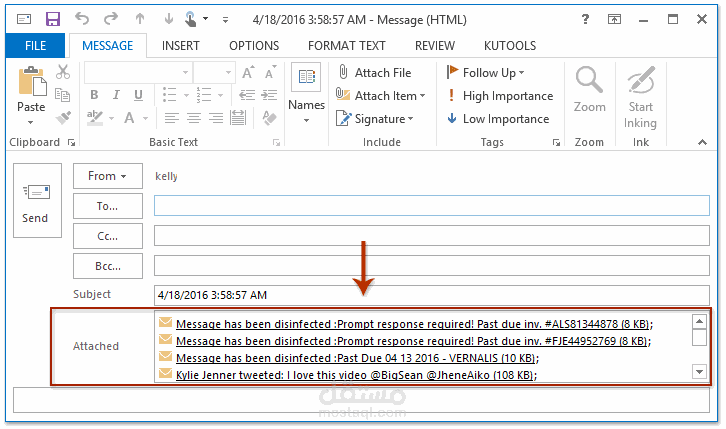Toggle Low Importance
The image size is (726, 429).
tap(498, 118)
